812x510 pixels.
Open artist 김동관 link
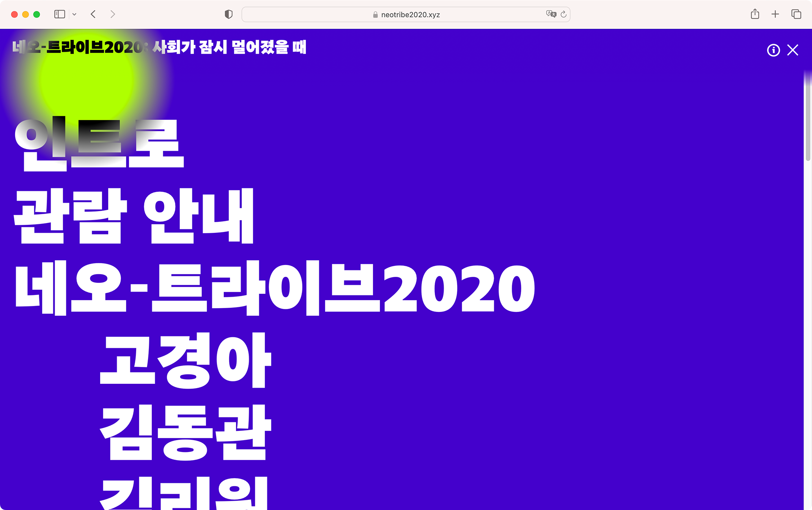(x=185, y=432)
